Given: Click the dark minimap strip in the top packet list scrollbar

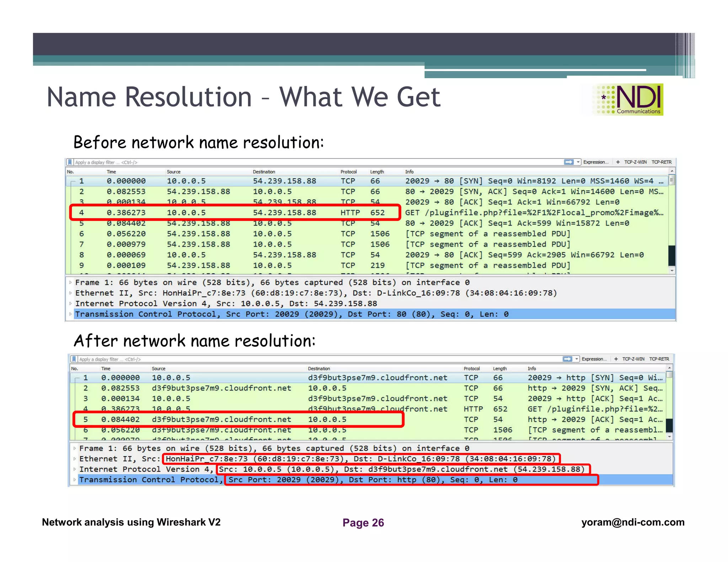Looking at the screenshot, I should (x=671, y=255).
